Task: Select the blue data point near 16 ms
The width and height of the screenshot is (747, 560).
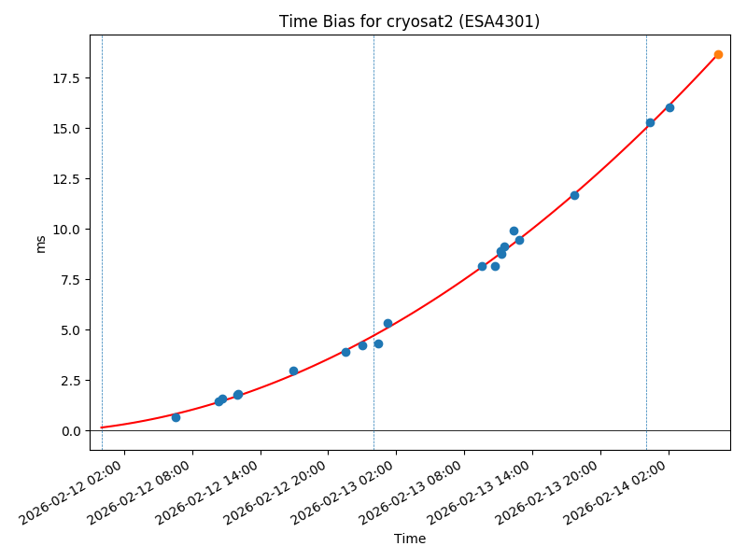Action: pyautogui.click(x=669, y=107)
